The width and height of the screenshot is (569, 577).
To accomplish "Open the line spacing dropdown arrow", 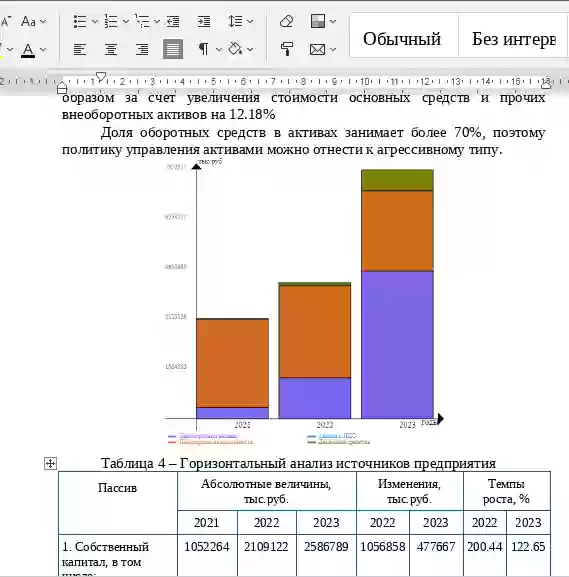I will point(250,22).
